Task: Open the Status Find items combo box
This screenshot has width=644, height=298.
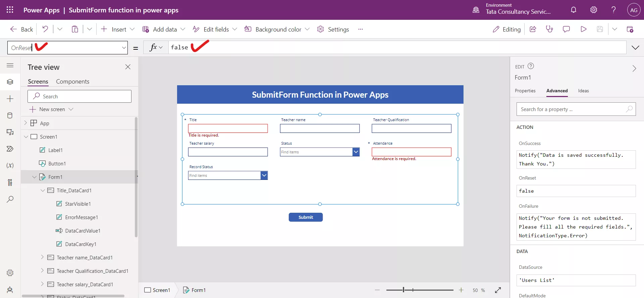Action: click(320, 152)
